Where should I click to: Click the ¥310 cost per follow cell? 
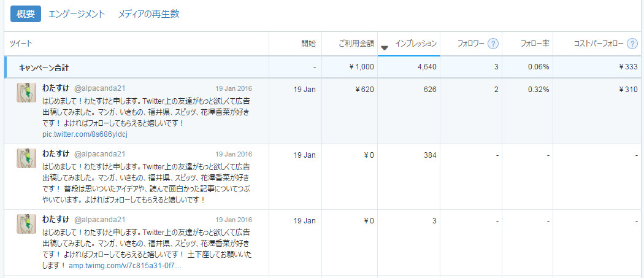pyautogui.click(x=629, y=89)
